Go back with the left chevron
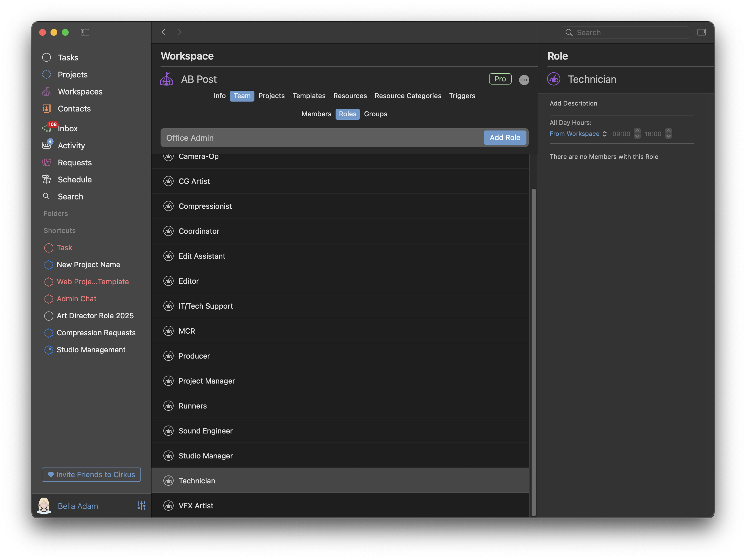Image resolution: width=746 pixels, height=560 pixels. (x=164, y=32)
